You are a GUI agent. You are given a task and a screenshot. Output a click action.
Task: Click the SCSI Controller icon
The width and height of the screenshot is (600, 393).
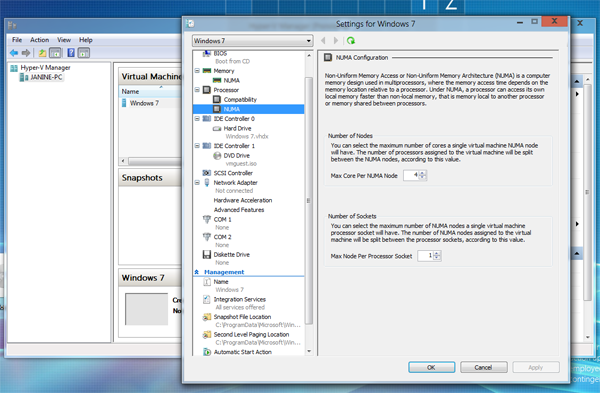pos(207,173)
